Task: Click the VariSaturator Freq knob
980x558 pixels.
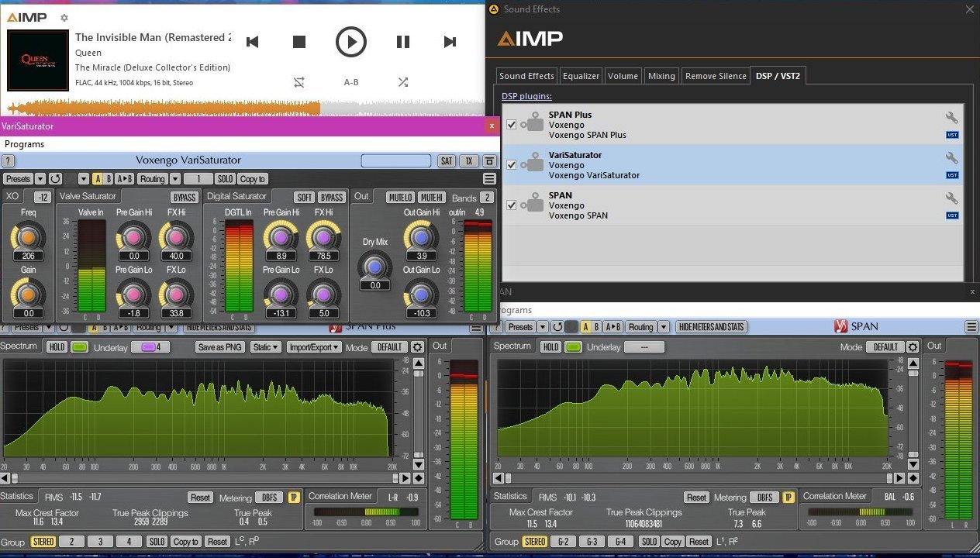Action: 28,236
